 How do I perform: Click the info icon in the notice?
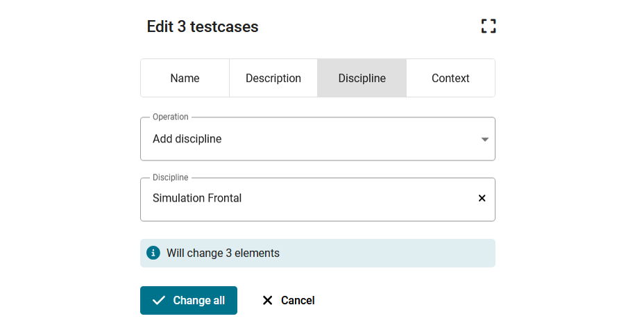pyautogui.click(x=153, y=253)
